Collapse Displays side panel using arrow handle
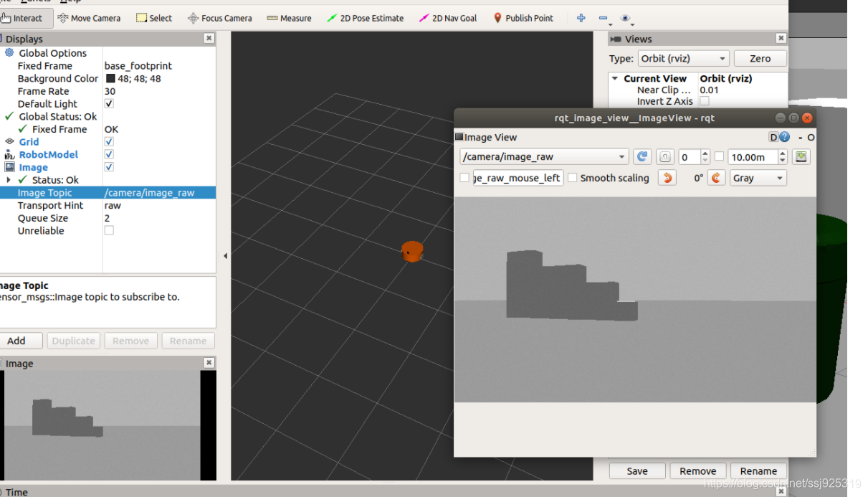This screenshot has height=497, width=868. (225, 255)
